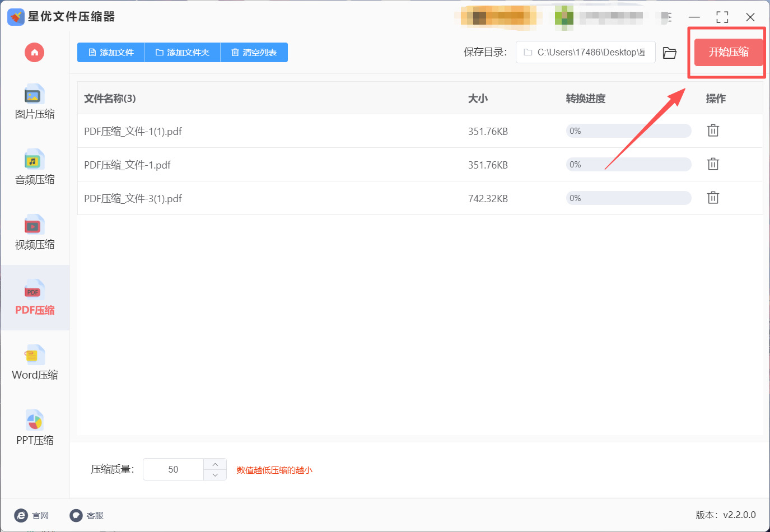This screenshot has width=770, height=532.
Task: Start compression with 开始压缩 button
Action: click(x=729, y=52)
